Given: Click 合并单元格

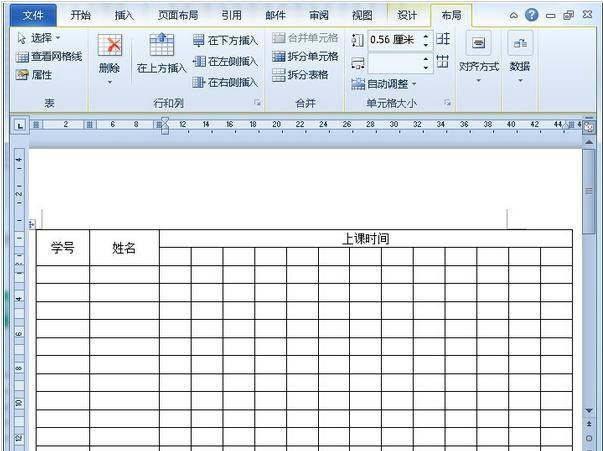Looking at the screenshot, I should [x=305, y=38].
